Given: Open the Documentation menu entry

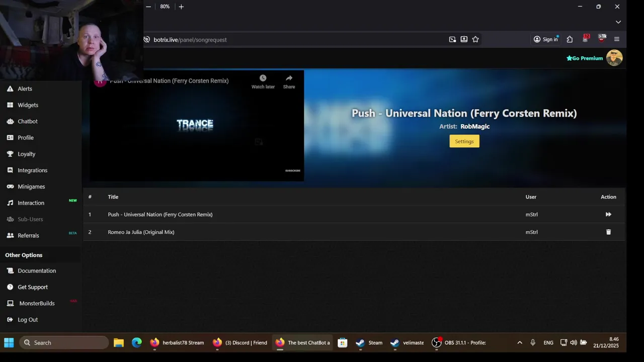Looking at the screenshot, I should coord(37,270).
